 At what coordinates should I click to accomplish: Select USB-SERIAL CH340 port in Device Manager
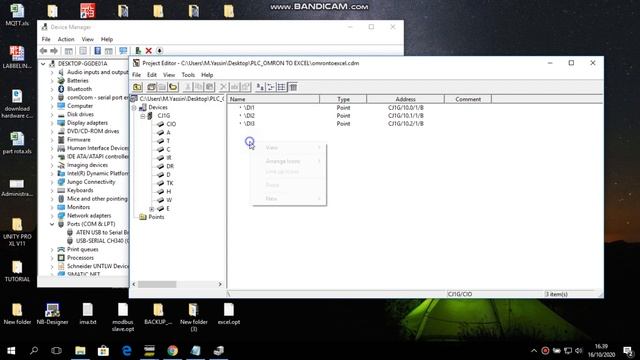pos(102,241)
